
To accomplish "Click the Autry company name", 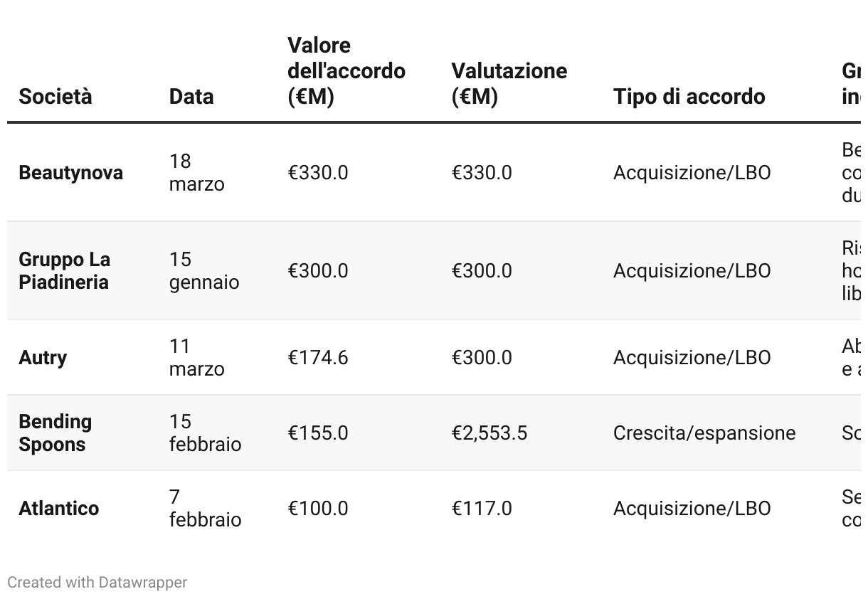I will coord(43,357).
